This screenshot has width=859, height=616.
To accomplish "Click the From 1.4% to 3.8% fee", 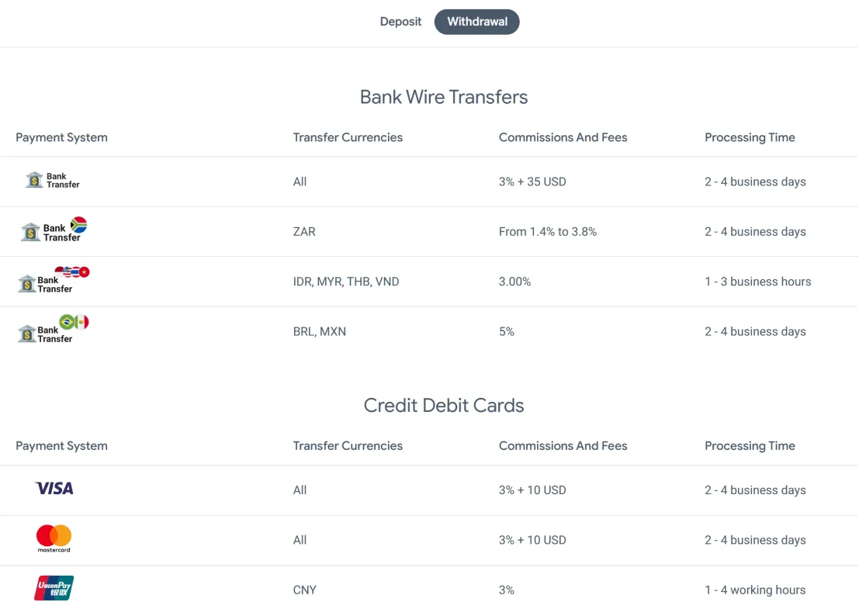I will 547,232.
